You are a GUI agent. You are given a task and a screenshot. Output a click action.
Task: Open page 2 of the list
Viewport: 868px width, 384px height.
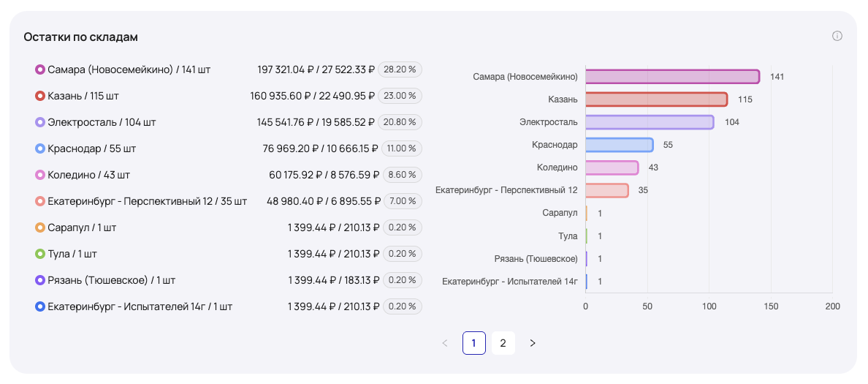coord(503,343)
